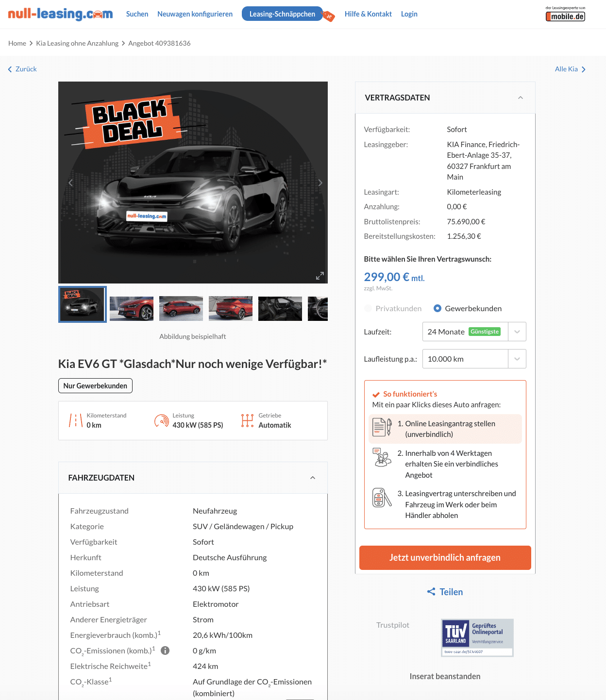The width and height of the screenshot is (606, 700).
Task: Click the null-leasing.com logo
Action: [60, 14]
